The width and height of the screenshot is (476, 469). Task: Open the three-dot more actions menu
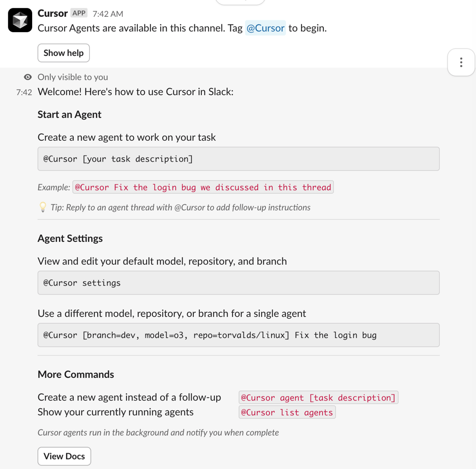pyautogui.click(x=461, y=62)
